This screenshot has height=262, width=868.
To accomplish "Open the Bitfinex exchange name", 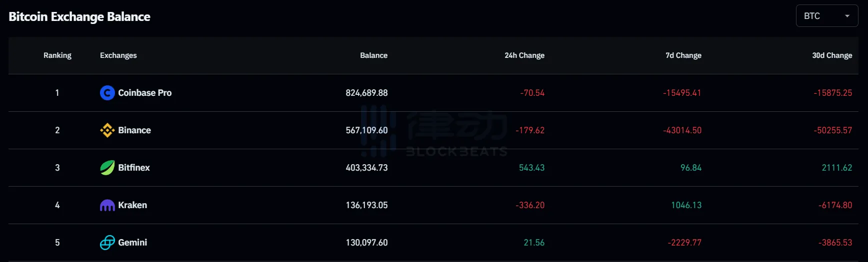I will [x=134, y=168].
